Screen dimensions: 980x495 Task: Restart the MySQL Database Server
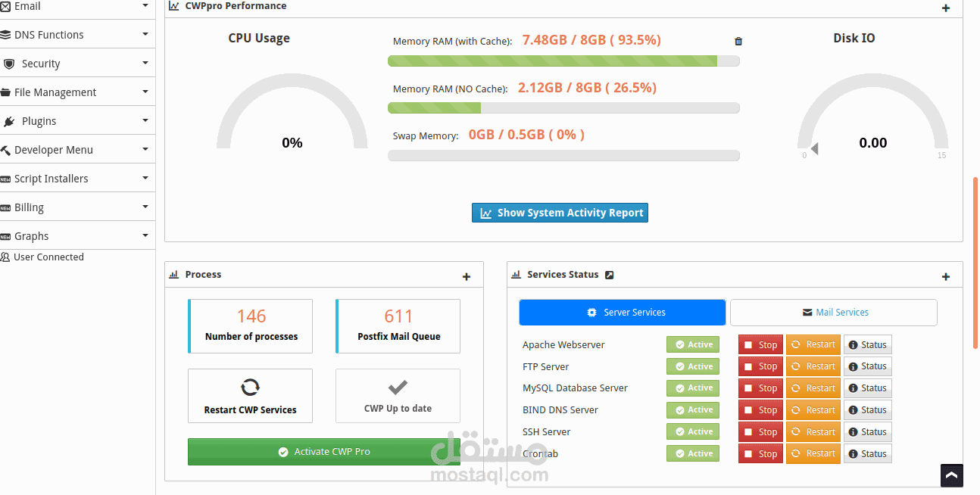click(x=813, y=388)
